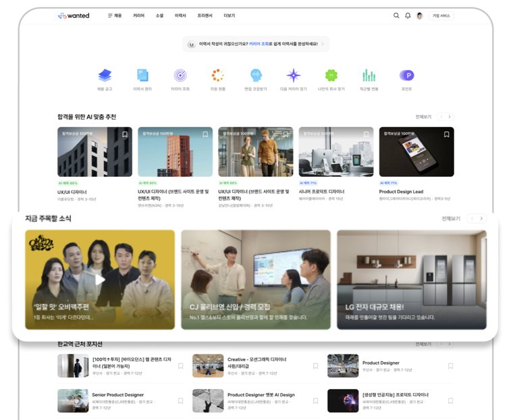The image size is (513, 420).
Task: Open the purple P 포인트 icon
Action: [406, 76]
